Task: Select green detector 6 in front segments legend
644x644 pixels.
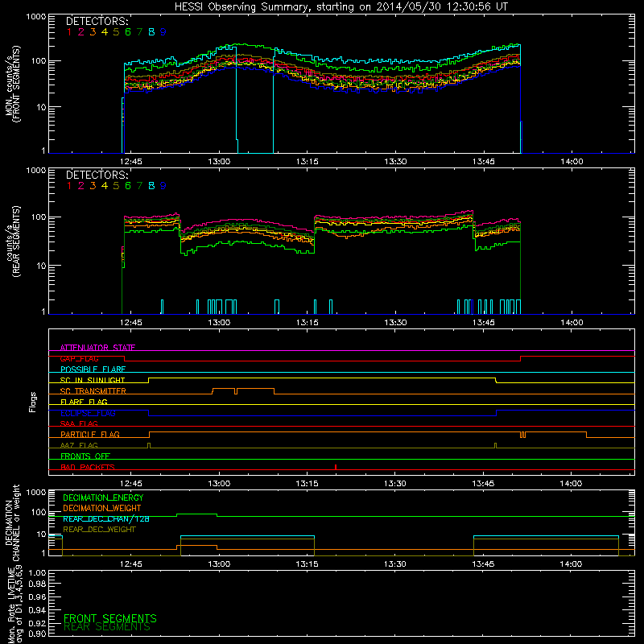Action: tap(128, 32)
